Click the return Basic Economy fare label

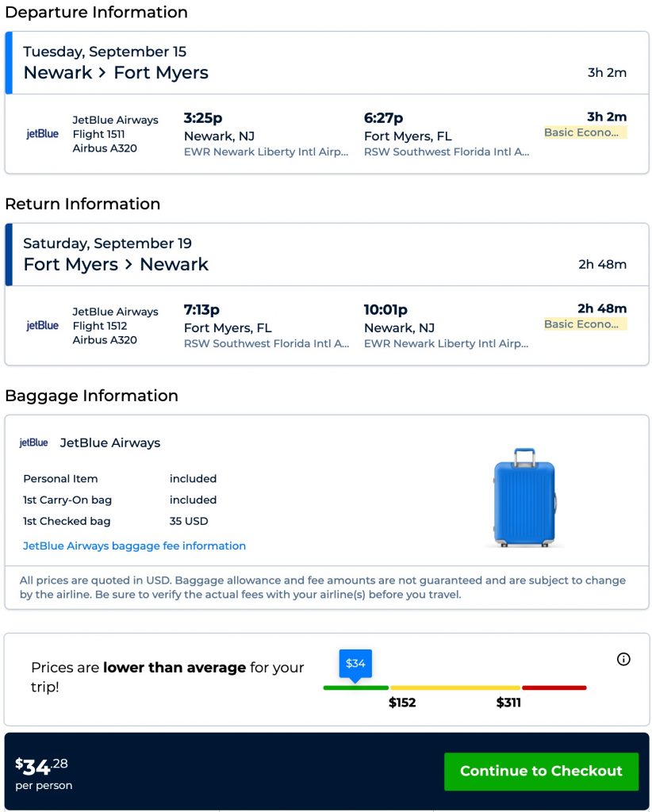pos(585,324)
